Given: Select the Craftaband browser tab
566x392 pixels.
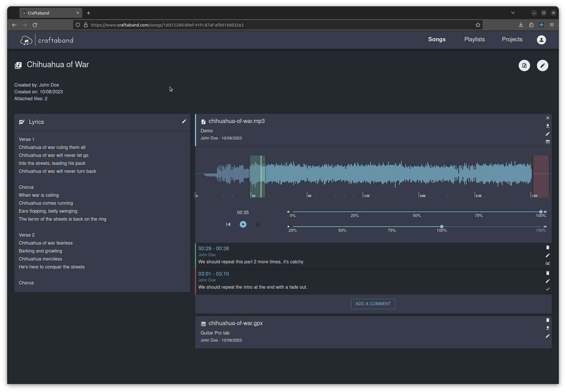Looking at the screenshot, I should tap(51, 13).
